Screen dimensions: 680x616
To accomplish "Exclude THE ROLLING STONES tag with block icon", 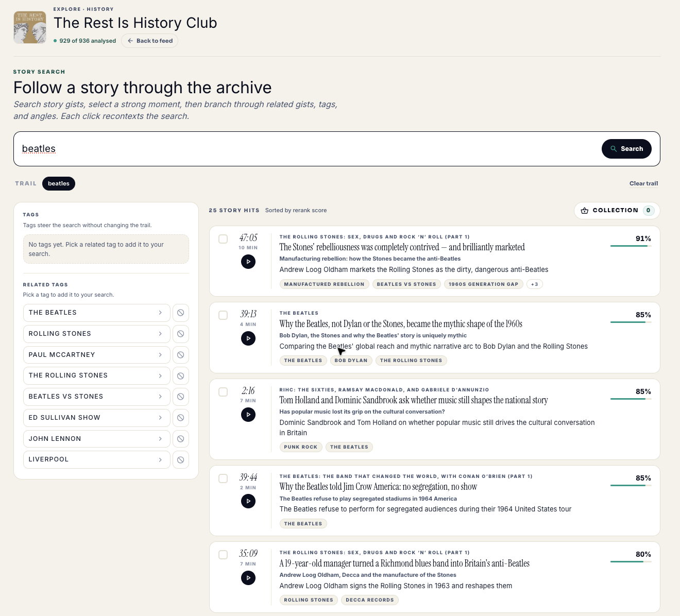I will (x=181, y=375).
